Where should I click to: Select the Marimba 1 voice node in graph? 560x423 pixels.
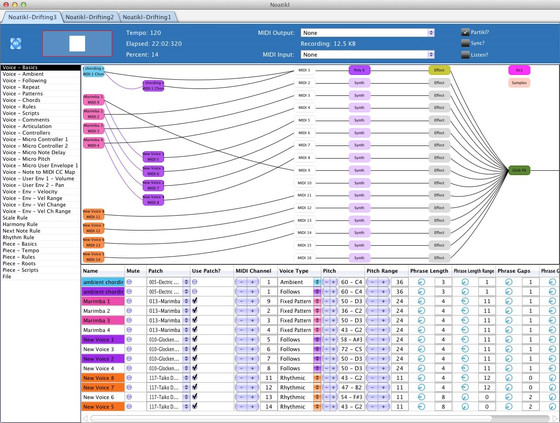point(94,100)
